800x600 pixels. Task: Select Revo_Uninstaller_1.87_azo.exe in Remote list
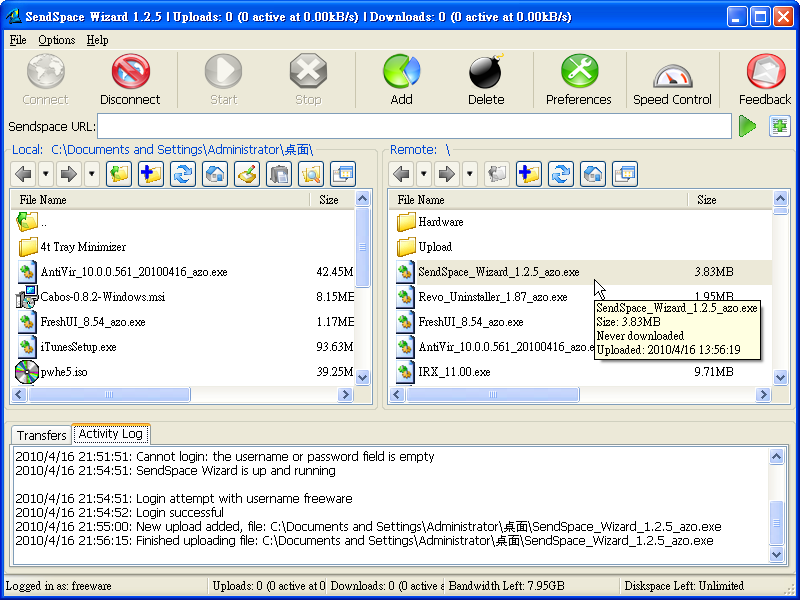(x=492, y=297)
